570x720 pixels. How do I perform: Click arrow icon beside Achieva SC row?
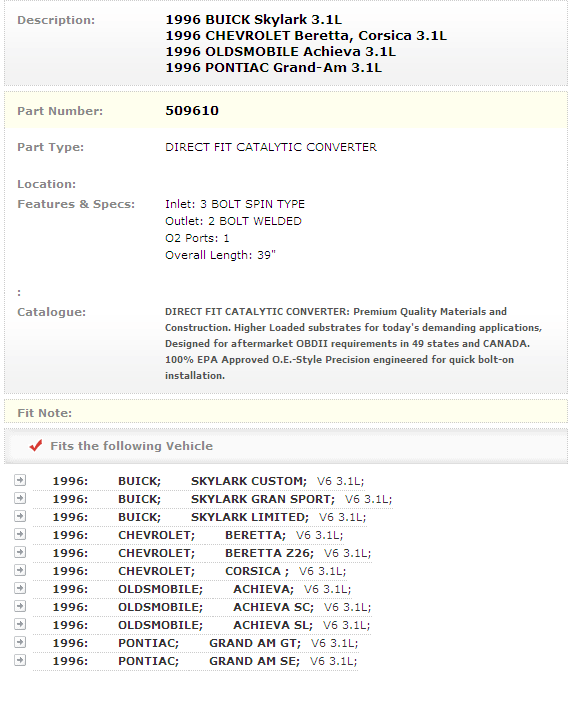pos(20,606)
